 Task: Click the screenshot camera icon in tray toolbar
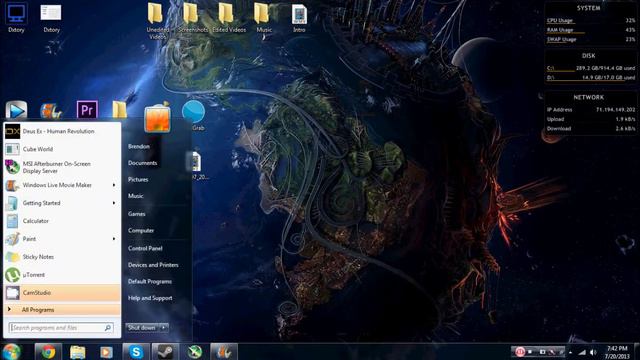click(542, 352)
